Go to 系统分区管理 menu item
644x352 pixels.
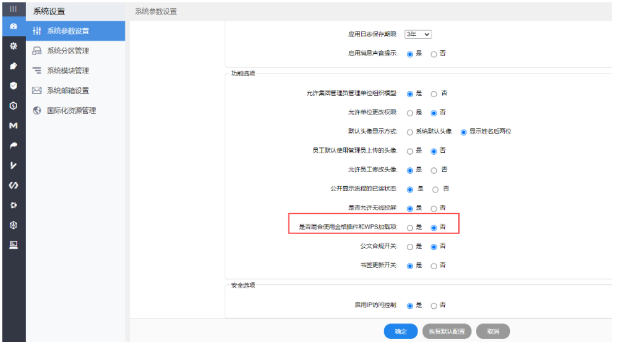(76, 51)
